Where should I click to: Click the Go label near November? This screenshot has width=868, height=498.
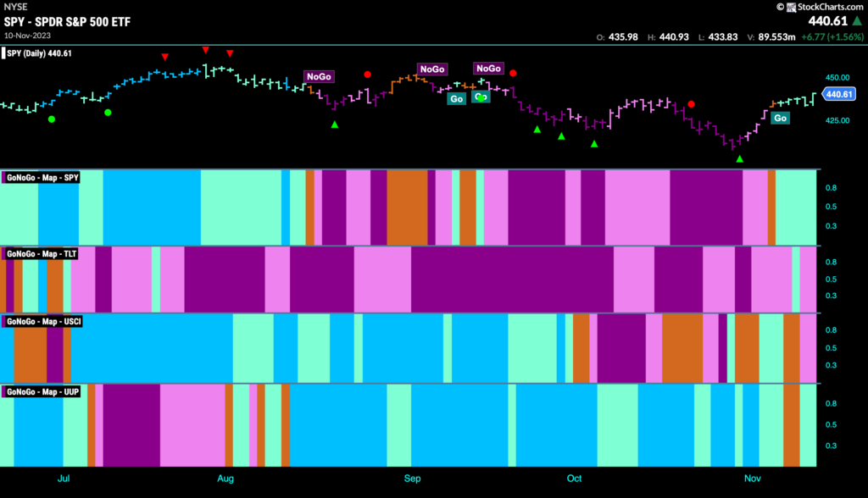coord(780,118)
